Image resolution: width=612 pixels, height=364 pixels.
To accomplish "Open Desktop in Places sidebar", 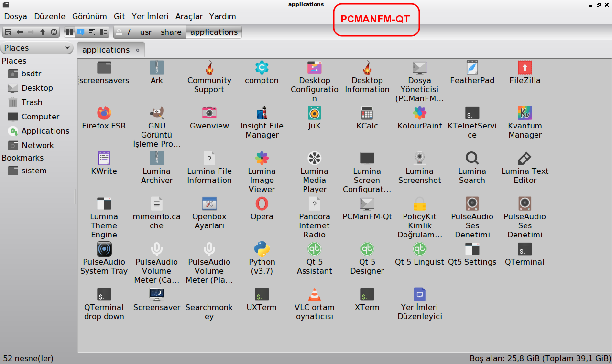I will [x=38, y=88].
